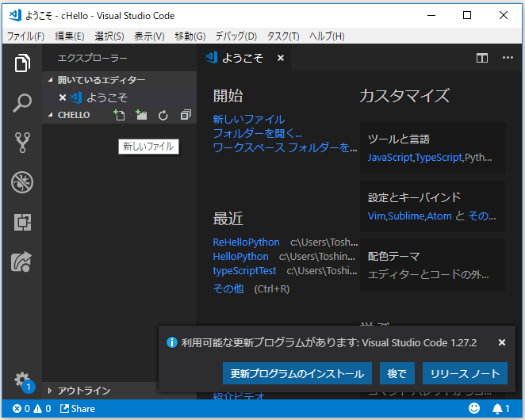The width and height of the screenshot is (525, 420).
Task: Open the タスク(T) menu
Action: [x=283, y=36]
